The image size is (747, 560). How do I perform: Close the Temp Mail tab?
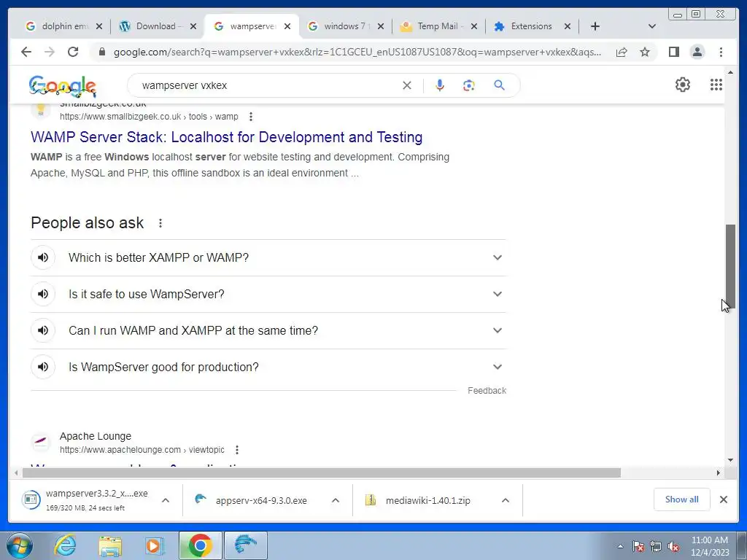474,26
